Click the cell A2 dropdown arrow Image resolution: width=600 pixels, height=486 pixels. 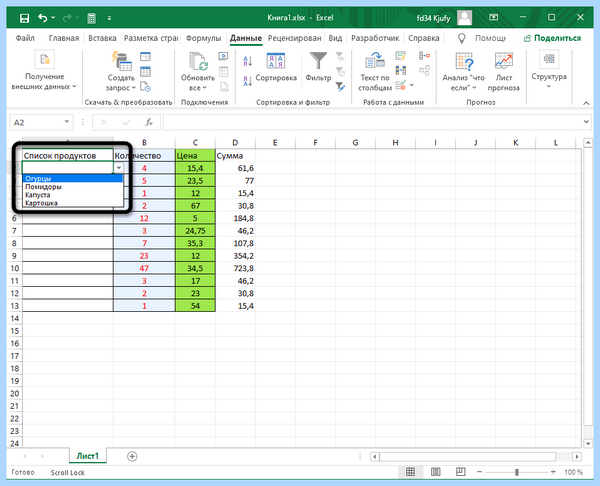119,168
